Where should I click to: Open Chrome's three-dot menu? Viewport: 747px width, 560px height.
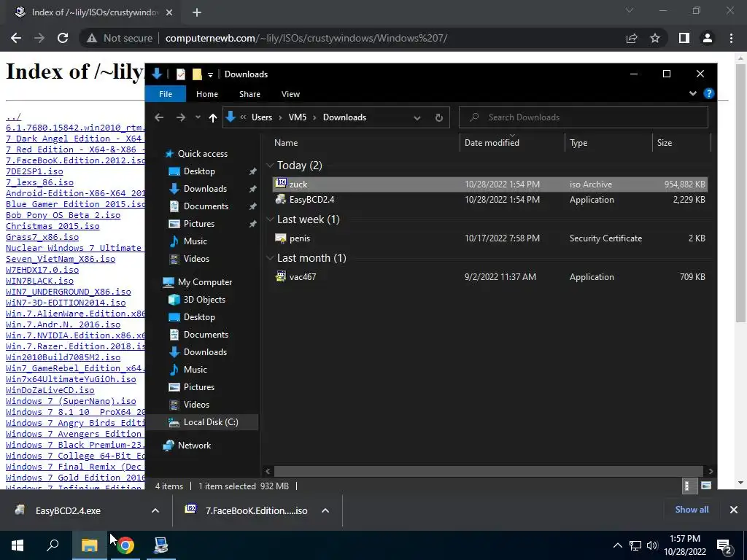(x=731, y=38)
